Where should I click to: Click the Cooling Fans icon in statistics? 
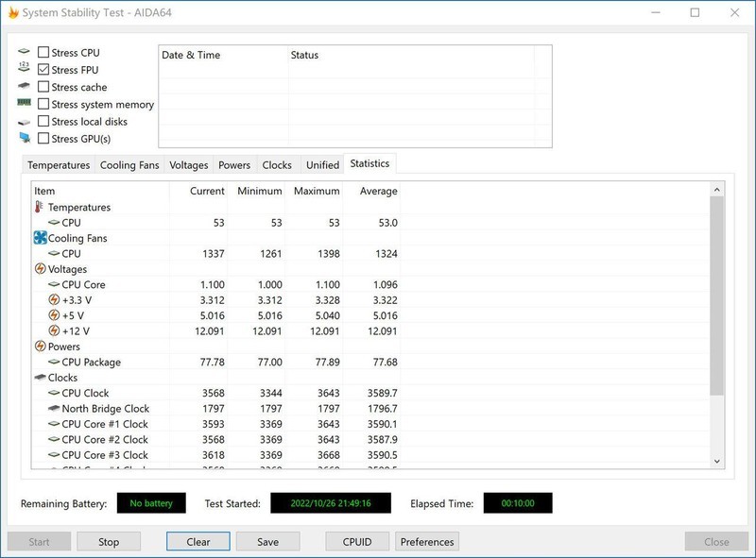39,236
